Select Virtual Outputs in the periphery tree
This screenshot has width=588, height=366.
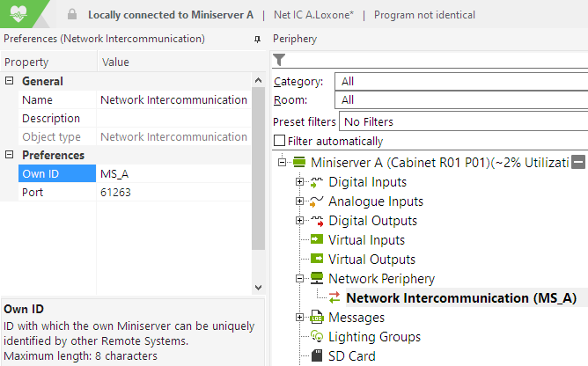(372, 260)
